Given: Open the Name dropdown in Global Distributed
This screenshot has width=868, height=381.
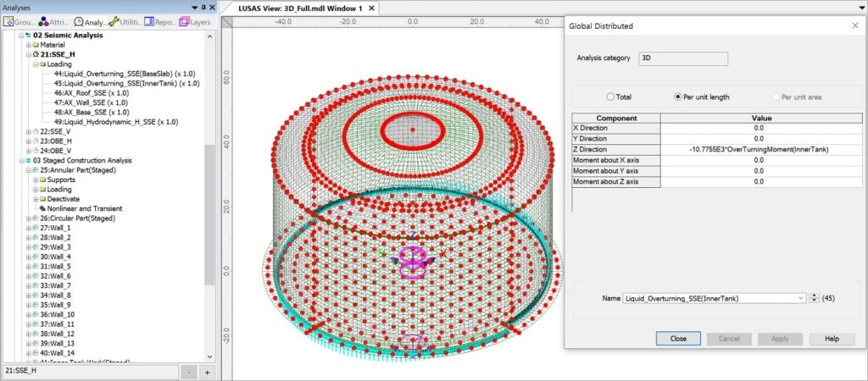Looking at the screenshot, I should click(801, 298).
